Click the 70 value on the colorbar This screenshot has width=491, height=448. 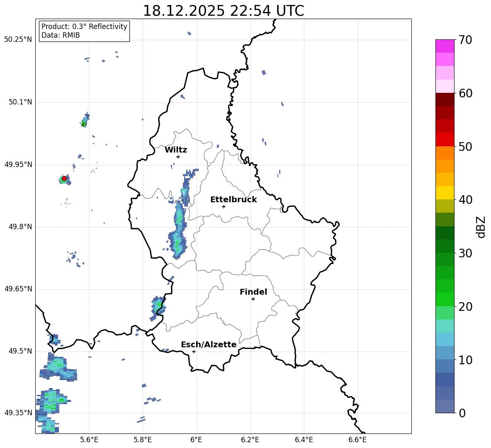tap(465, 40)
